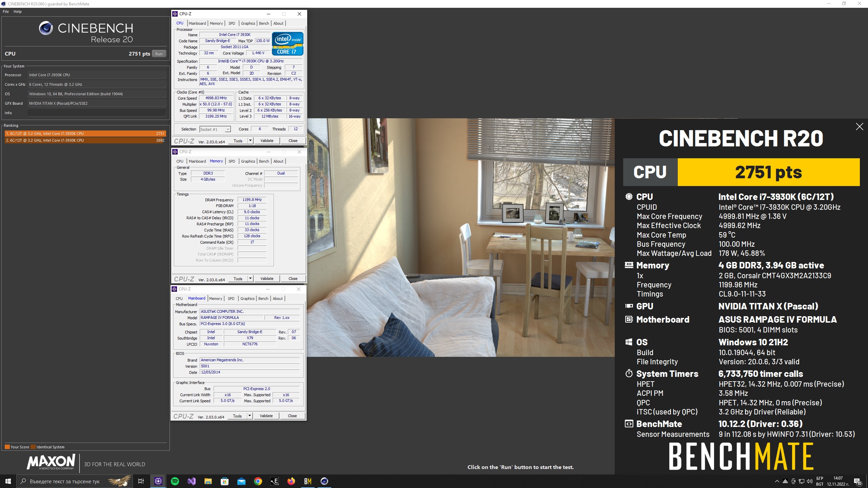Open File Explorer from the taskbar
This screenshot has height=488, width=868.
208,481
